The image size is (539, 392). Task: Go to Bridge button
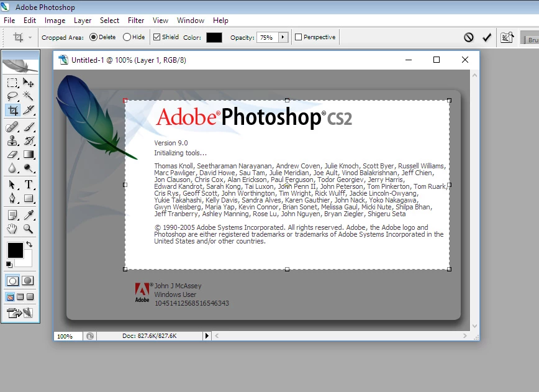point(507,37)
